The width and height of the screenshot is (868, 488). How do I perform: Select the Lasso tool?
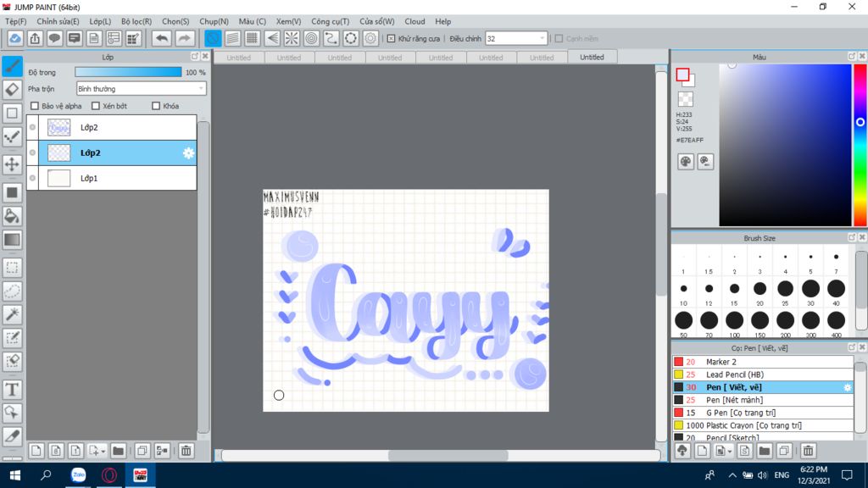coord(12,291)
